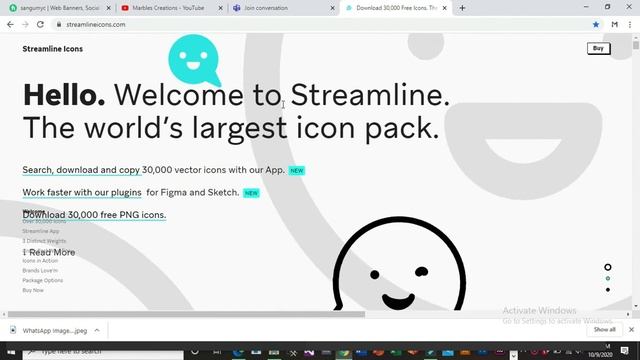Select the teal second slide dot
Viewport: 640px width, 360px height.
tap(608, 278)
